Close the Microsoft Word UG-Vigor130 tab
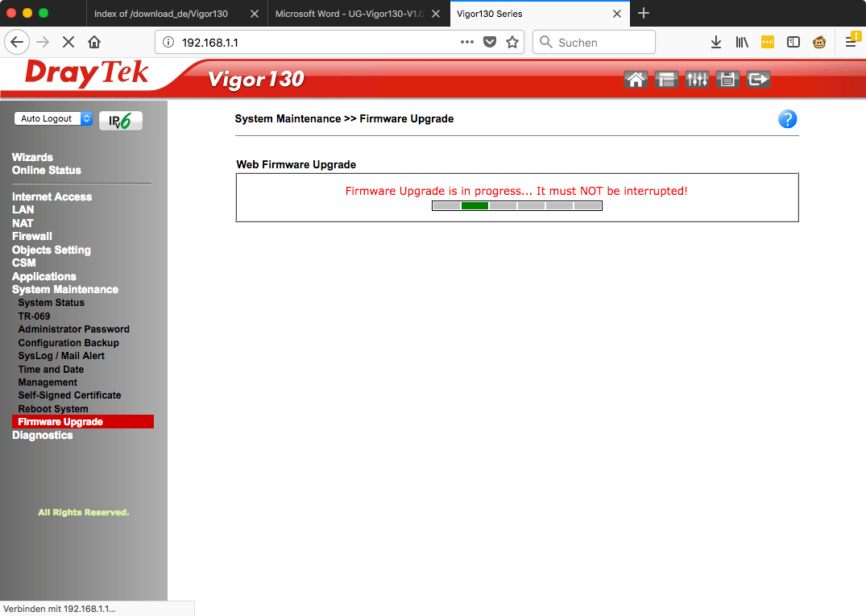The image size is (866, 616). coord(436,14)
